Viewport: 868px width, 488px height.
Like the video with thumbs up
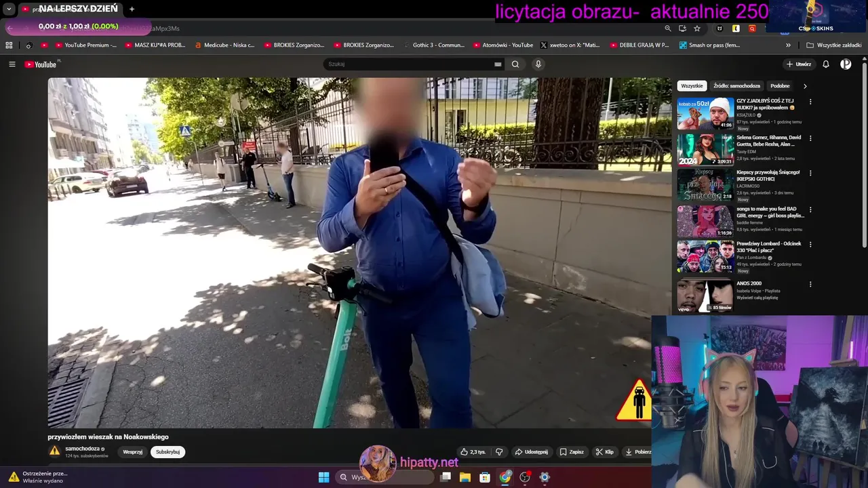(473, 452)
